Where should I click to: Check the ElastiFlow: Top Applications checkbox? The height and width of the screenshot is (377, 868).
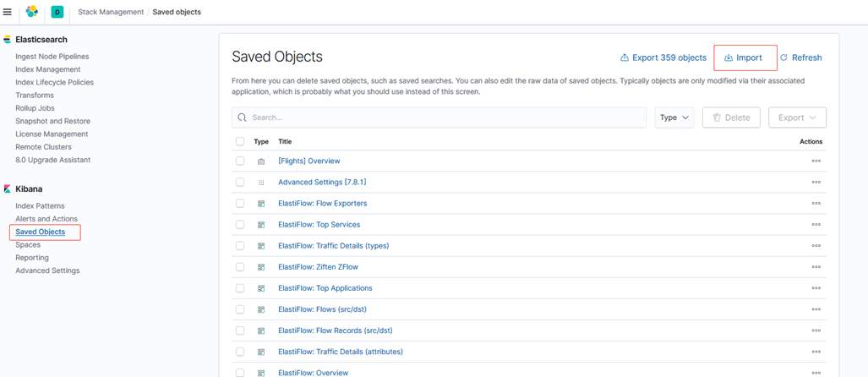pyautogui.click(x=240, y=288)
